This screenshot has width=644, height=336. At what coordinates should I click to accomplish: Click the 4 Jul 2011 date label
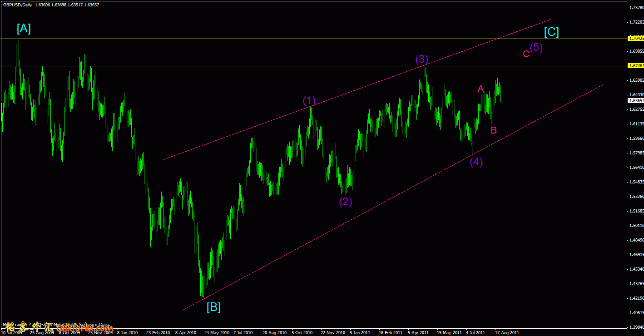pyautogui.click(x=476, y=332)
